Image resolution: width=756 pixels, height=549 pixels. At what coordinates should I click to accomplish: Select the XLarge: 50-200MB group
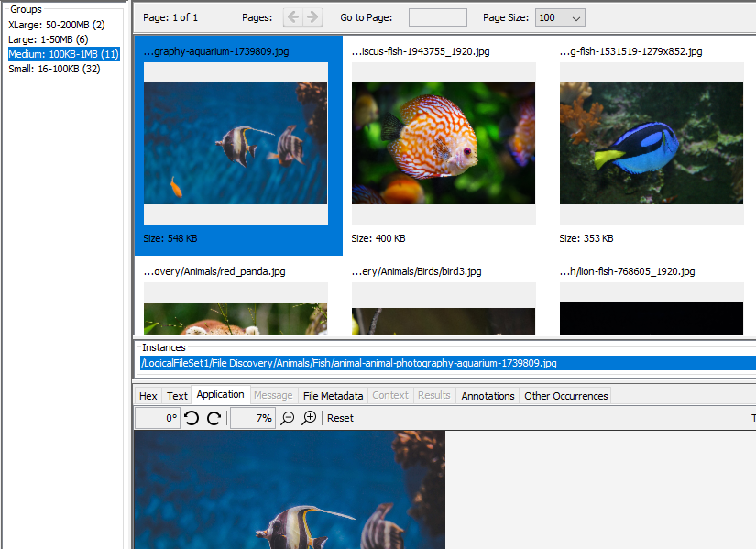click(57, 25)
